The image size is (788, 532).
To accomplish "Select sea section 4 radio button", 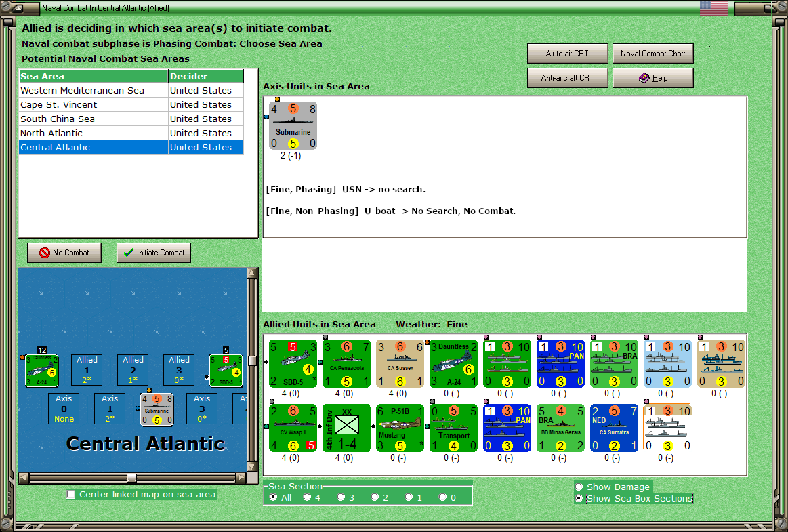I will [x=308, y=497].
